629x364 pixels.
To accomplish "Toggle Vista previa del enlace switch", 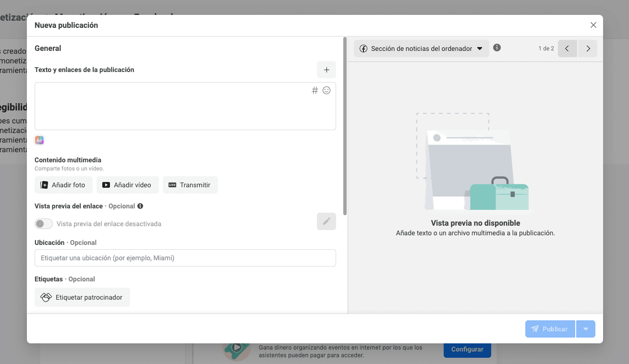I will tap(44, 224).
